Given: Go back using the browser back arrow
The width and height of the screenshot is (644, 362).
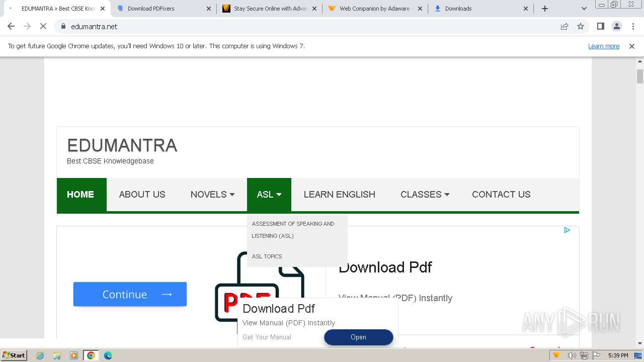Looking at the screenshot, I should (x=11, y=26).
